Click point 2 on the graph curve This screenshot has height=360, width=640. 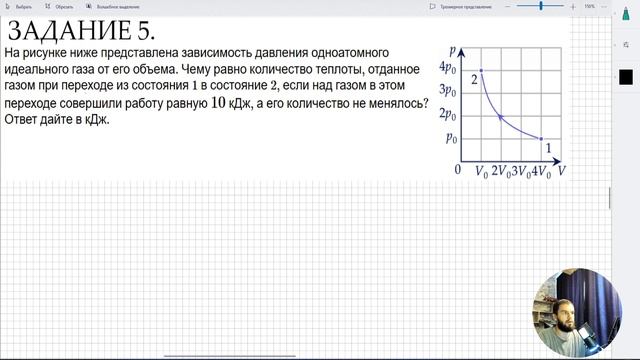click(481, 71)
